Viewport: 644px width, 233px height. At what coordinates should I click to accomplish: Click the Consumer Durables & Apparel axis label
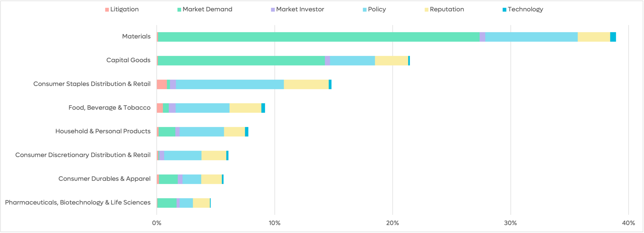(x=104, y=179)
